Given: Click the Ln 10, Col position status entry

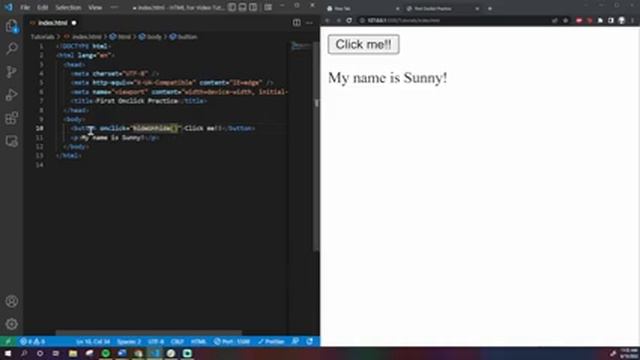Looking at the screenshot, I should (x=93, y=341).
